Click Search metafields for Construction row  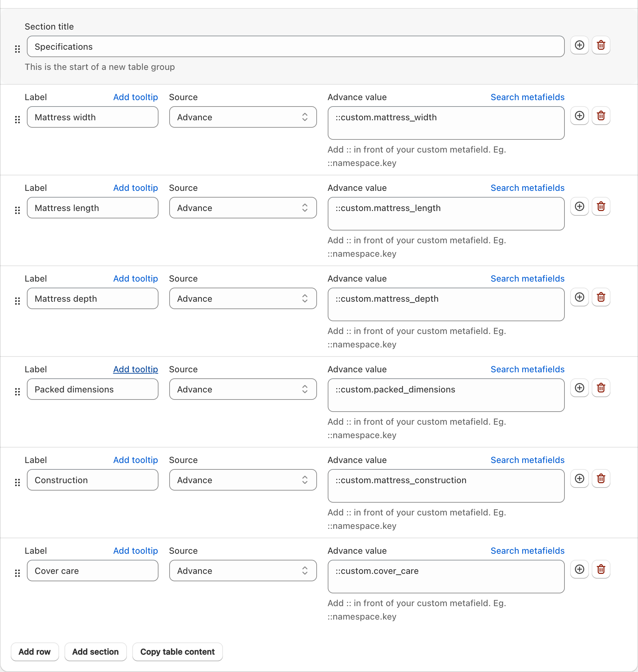tap(528, 460)
